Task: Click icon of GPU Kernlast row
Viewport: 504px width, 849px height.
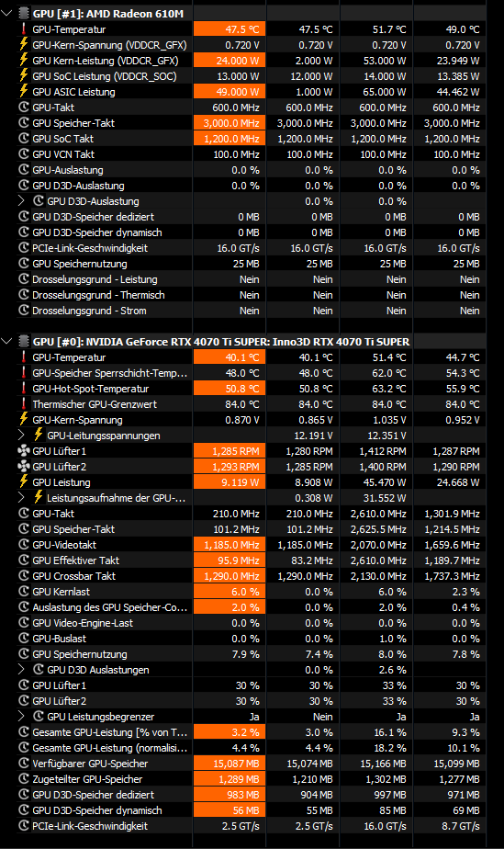Action: pos(23,592)
